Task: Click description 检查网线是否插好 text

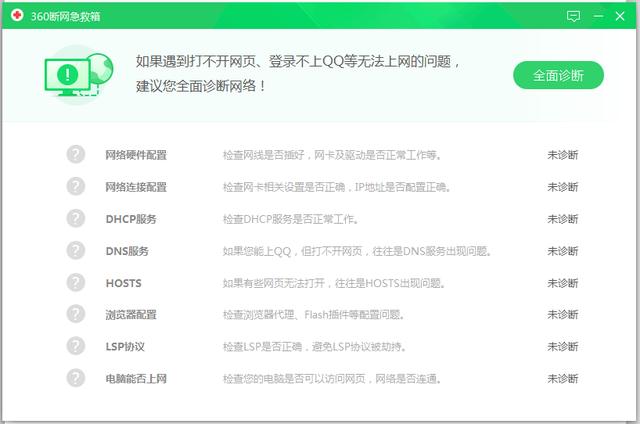Action: [x=331, y=155]
